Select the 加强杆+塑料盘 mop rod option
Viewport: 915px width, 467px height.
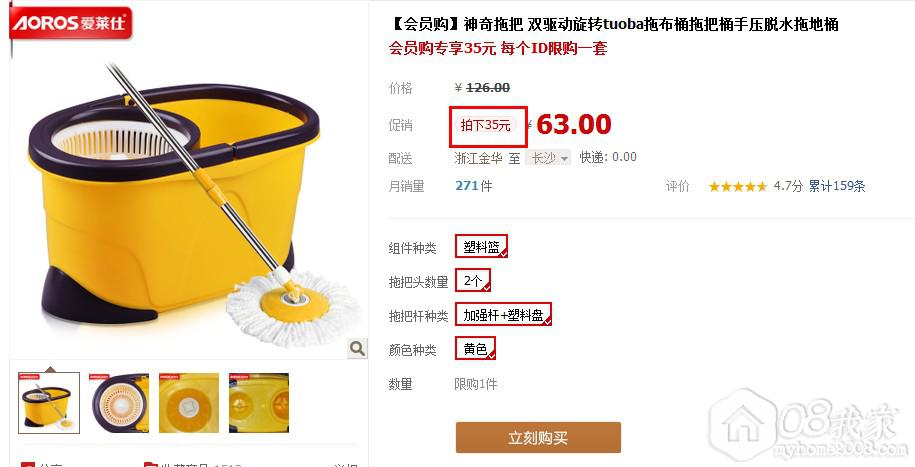(504, 315)
